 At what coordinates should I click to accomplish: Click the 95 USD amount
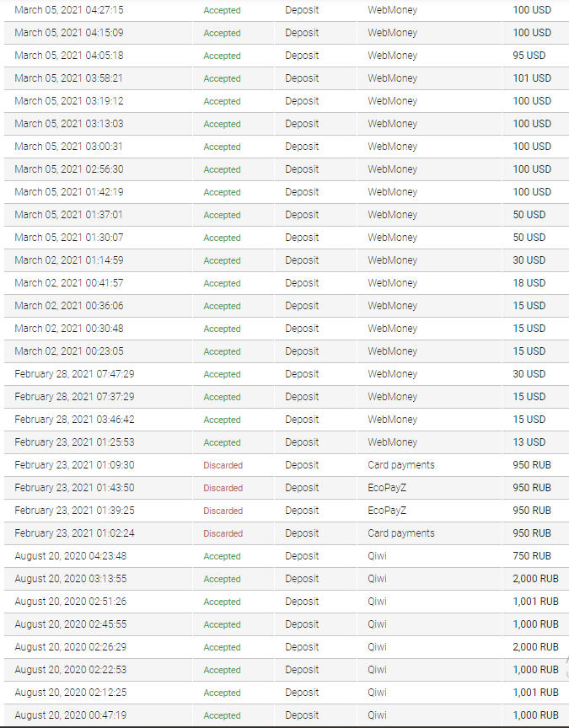pos(529,56)
